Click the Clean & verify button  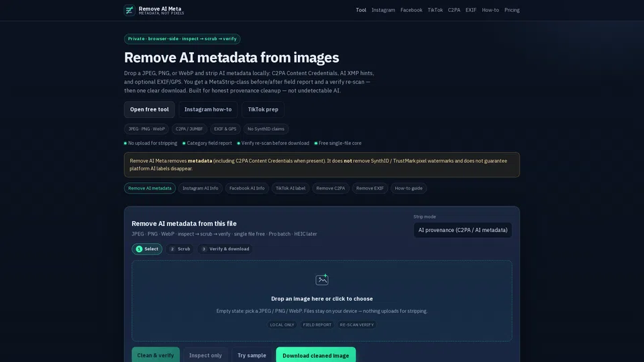(156, 355)
